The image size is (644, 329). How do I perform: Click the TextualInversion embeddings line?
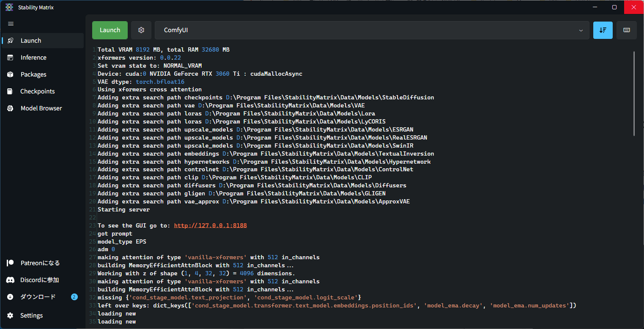266,154
